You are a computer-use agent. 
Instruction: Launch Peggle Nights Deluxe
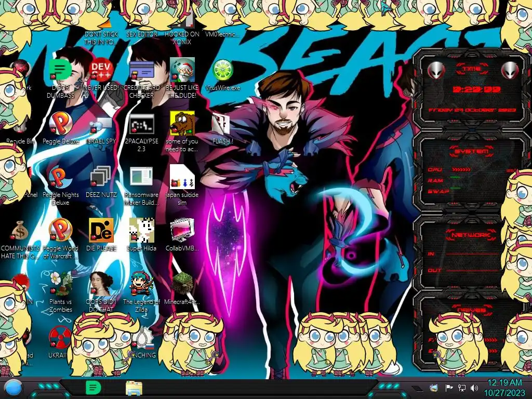pyautogui.click(x=60, y=177)
